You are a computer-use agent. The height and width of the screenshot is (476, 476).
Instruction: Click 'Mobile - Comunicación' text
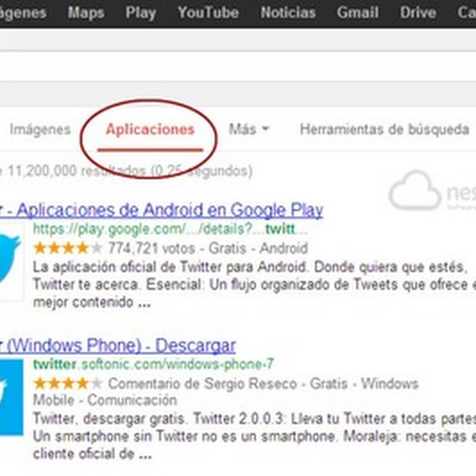click(x=105, y=400)
